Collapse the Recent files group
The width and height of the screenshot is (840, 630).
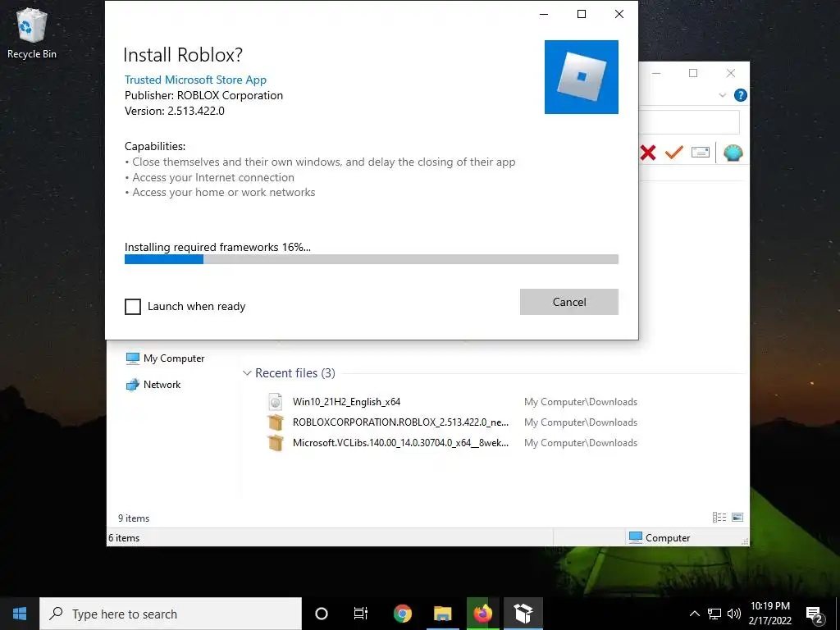coord(247,373)
